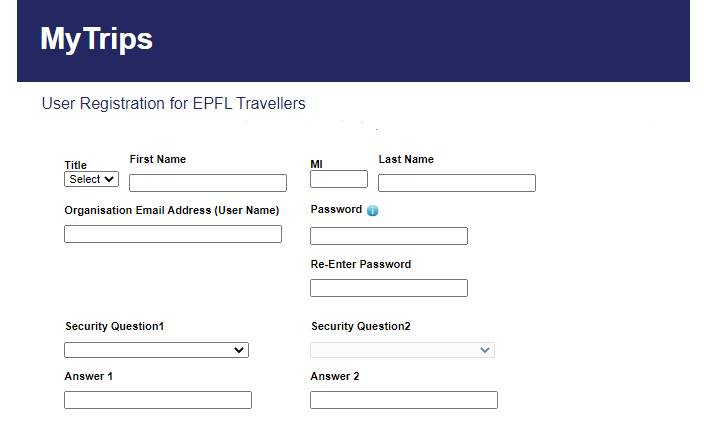Click the Security Question1 label

(x=114, y=327)
